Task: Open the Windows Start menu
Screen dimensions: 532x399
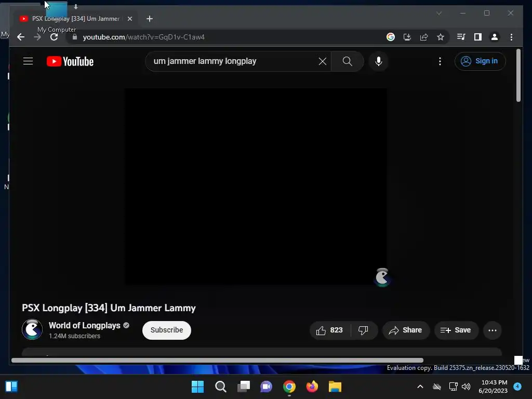Action: tap(197, 387)
